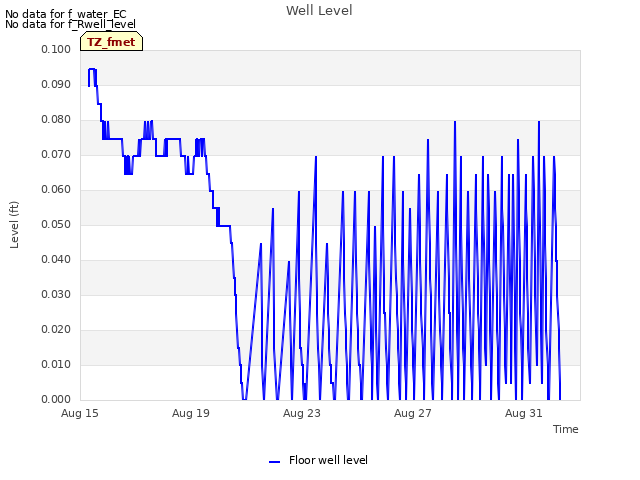This screenshot has width=640, height=480.
Task: Click the 0.000 y-axis tick label
Action: point(56,399)
